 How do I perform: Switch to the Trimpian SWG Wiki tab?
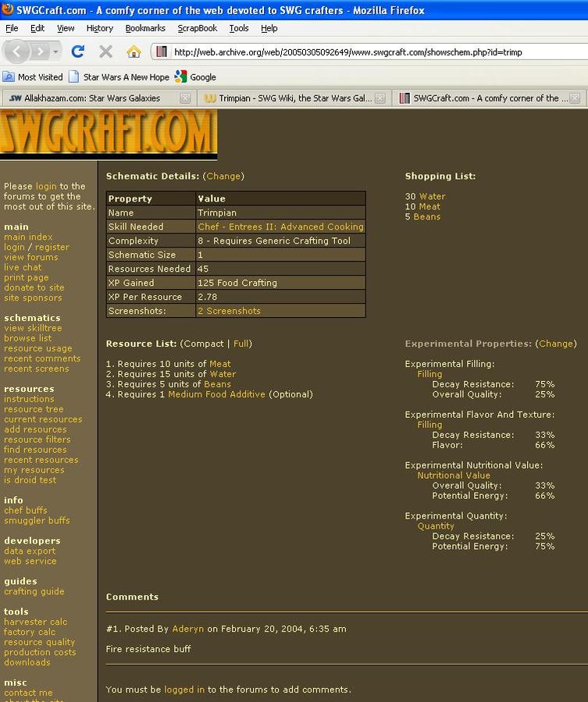[x=289, y=98]
